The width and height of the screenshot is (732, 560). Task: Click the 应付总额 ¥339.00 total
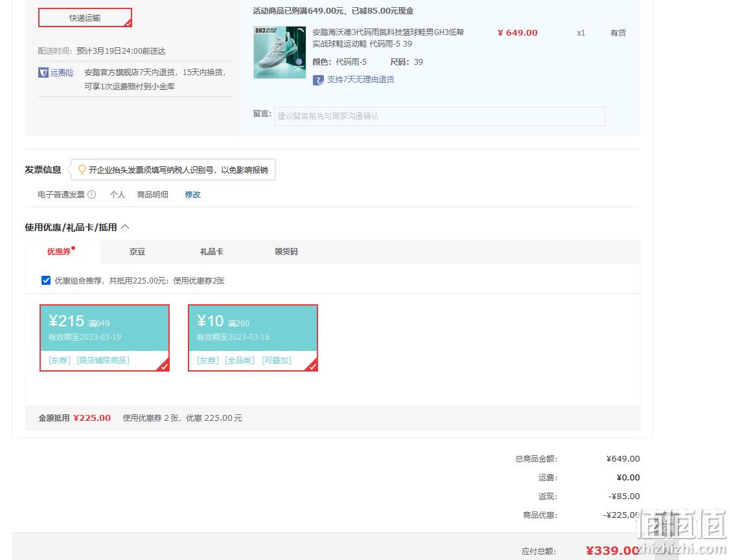coord(613,551)
